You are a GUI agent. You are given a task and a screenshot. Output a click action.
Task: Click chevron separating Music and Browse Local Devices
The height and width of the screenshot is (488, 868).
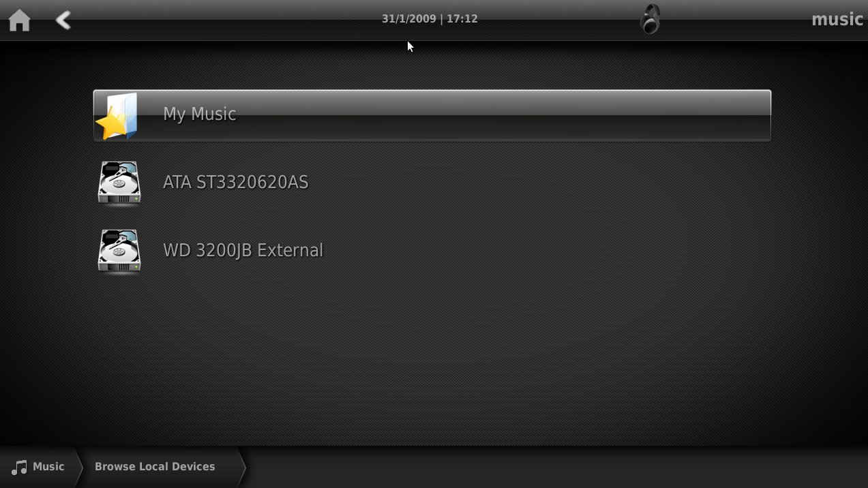[x=78, y=467]
